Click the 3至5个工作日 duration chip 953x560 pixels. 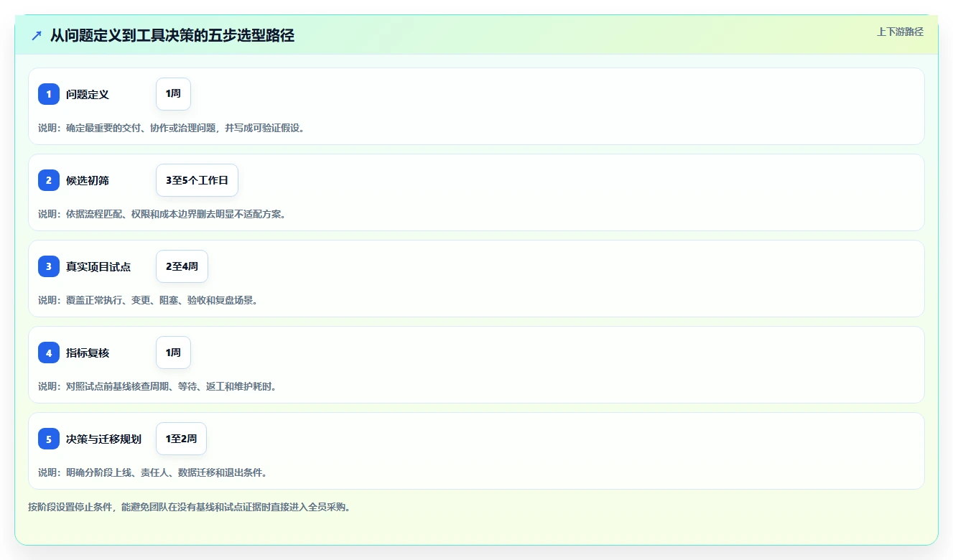(x=197, y=180)
